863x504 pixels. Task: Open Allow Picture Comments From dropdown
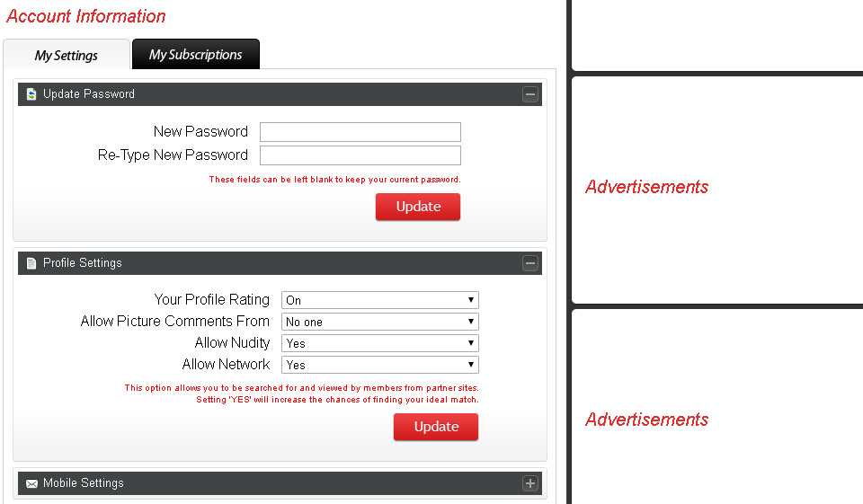coord(379,322)
